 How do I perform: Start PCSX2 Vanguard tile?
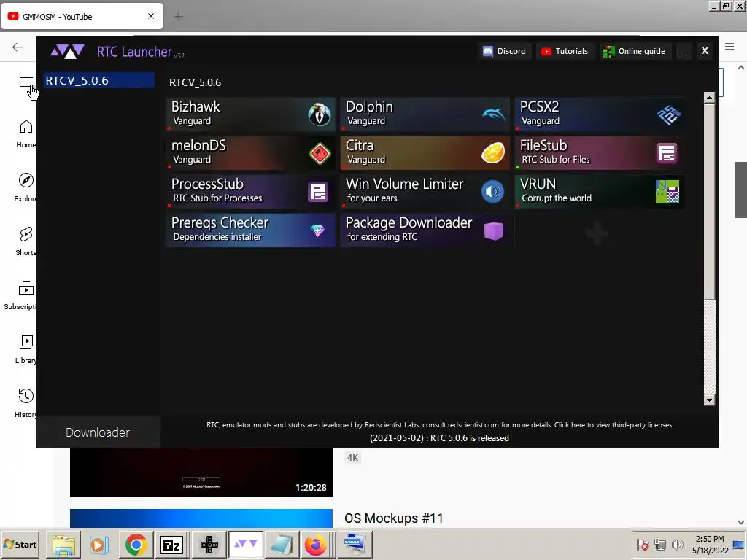point(600,114)
